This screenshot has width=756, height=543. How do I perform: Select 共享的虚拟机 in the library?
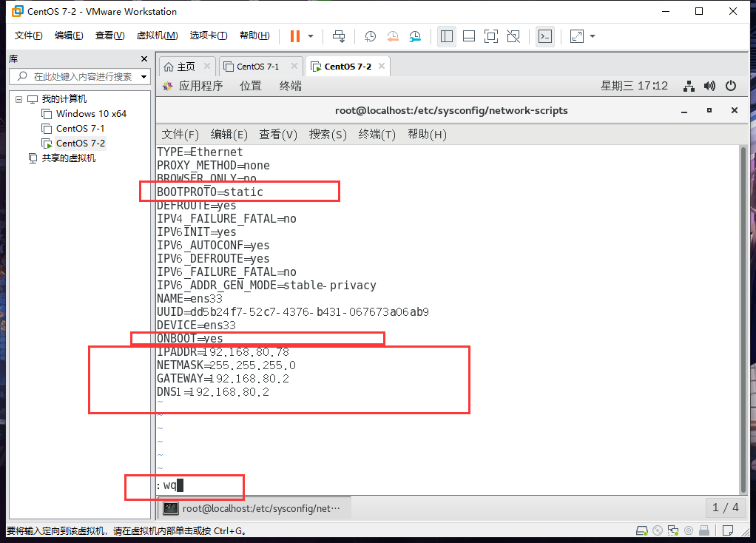(69, 158)
